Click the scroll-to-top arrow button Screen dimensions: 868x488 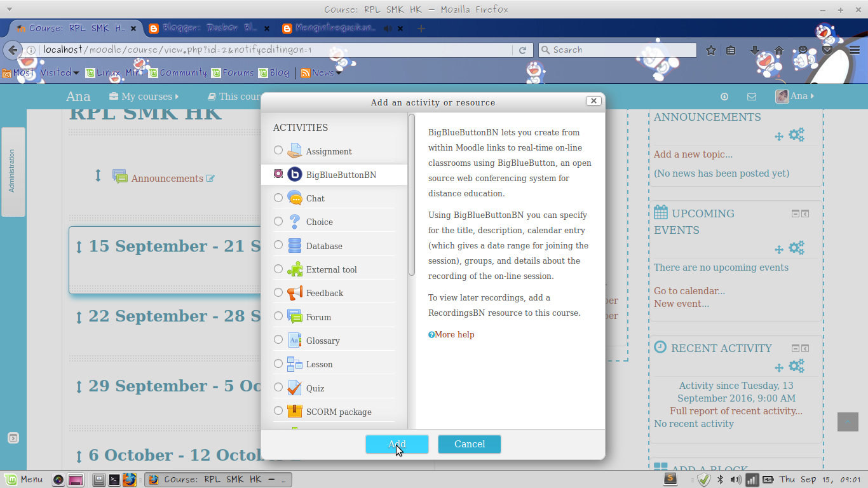click(848, 422)
